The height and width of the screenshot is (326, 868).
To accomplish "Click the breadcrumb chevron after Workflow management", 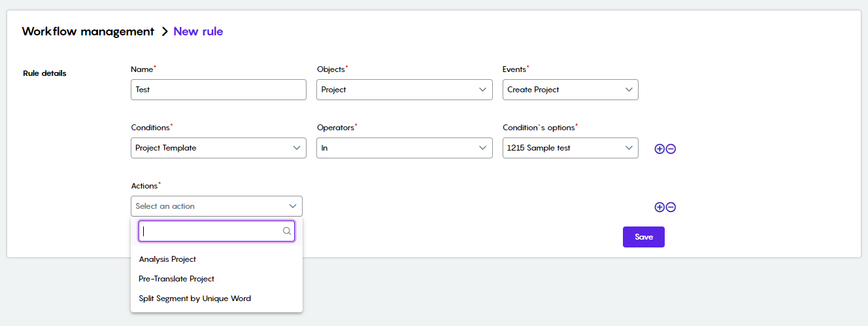I will coord(165,31).
